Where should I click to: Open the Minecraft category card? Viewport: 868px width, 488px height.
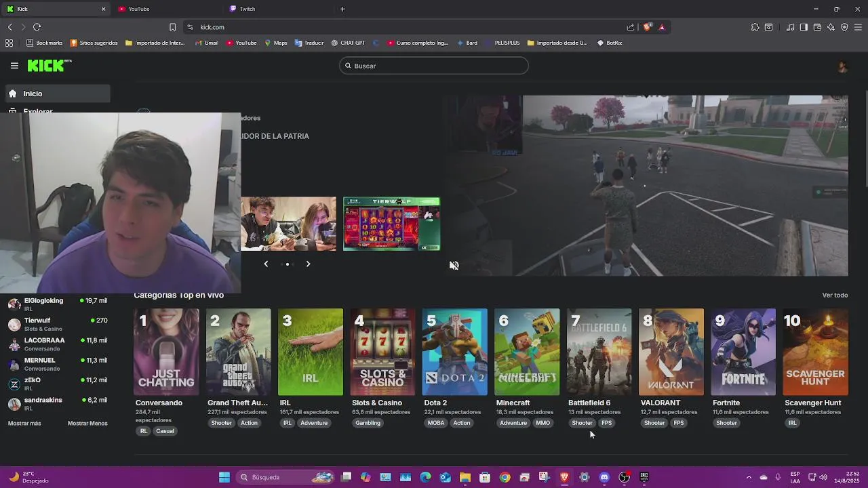tap(527, 352)
